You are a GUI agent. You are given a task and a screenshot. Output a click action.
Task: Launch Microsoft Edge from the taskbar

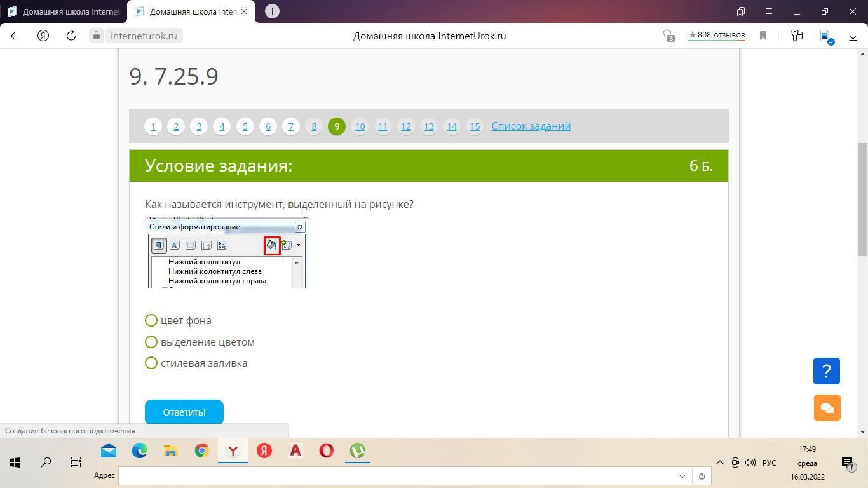pyautogui.click(x=140, y=451)
